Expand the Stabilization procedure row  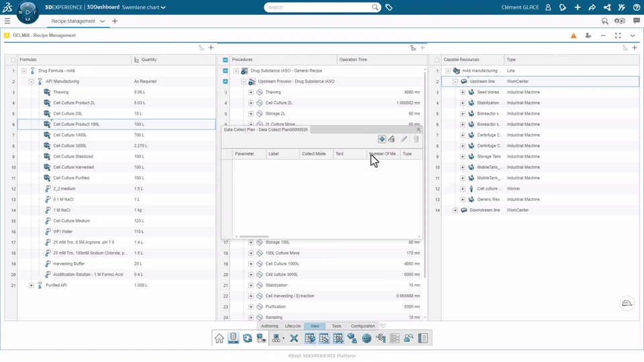251,286
